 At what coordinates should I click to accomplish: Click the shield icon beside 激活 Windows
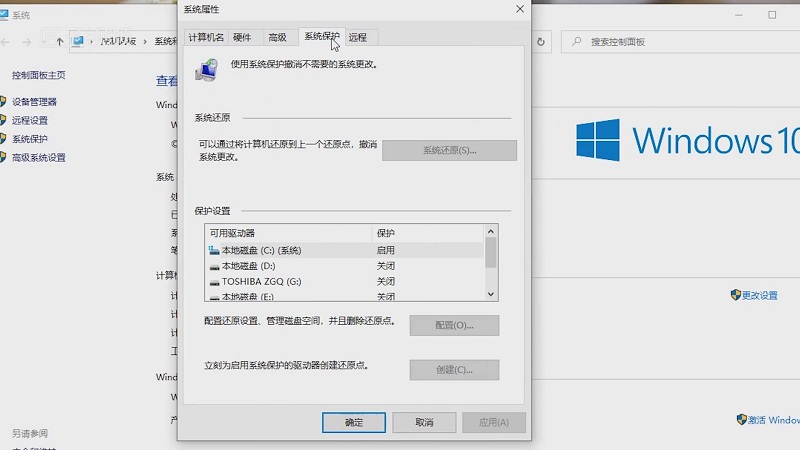[742, 419]
